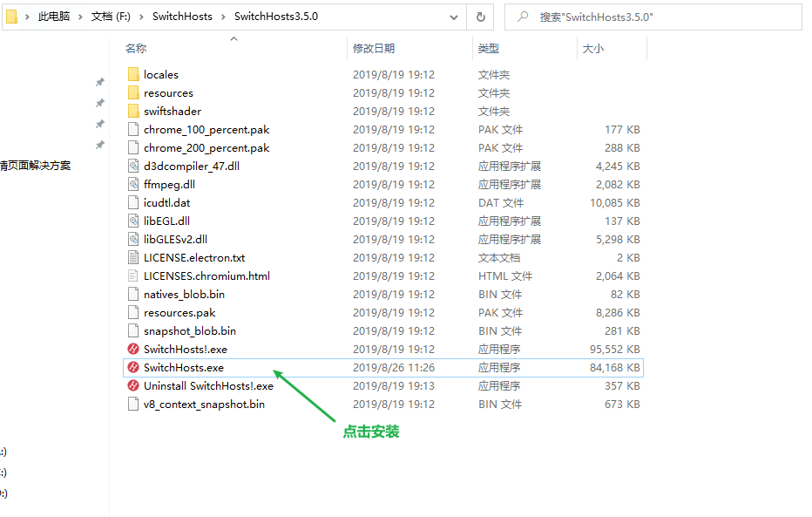Select the resources folder icon
Viewport: 812px width, 517px height.
pos(133,92)
